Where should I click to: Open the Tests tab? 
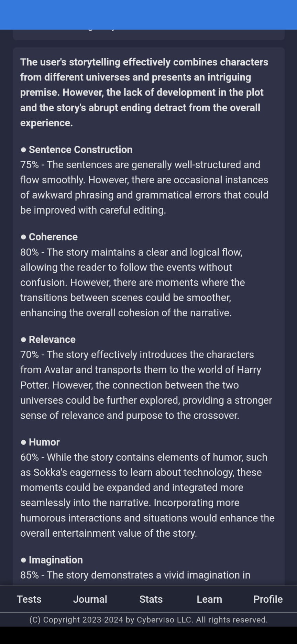[29, 599]
